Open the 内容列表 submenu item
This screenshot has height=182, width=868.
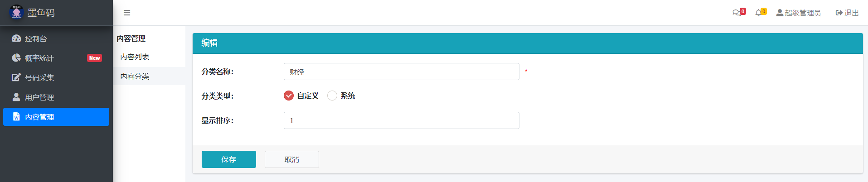click(135, 57)
